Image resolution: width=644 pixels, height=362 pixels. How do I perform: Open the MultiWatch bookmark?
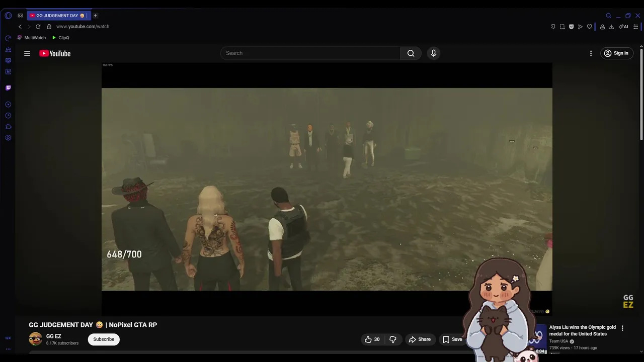(32, 38)
